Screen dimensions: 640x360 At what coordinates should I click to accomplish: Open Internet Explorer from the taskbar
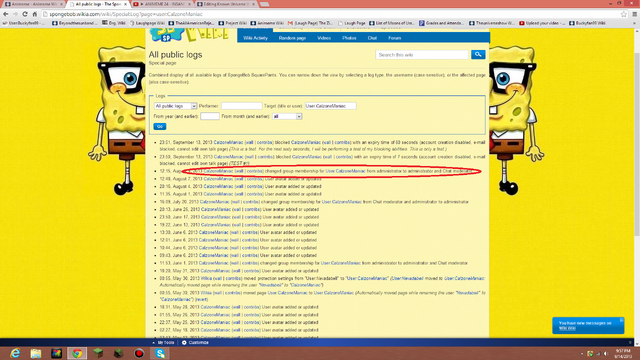coord(15,353)
